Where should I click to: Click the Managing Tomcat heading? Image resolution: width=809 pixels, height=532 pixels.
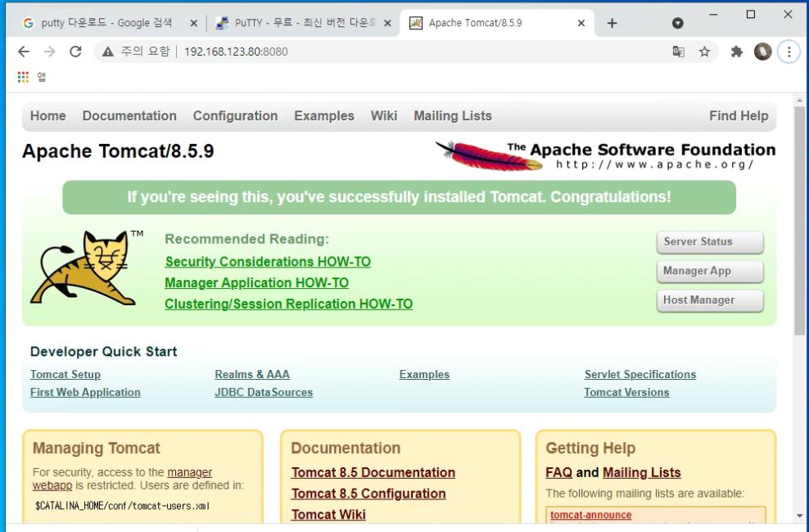[x=97, y=448]
